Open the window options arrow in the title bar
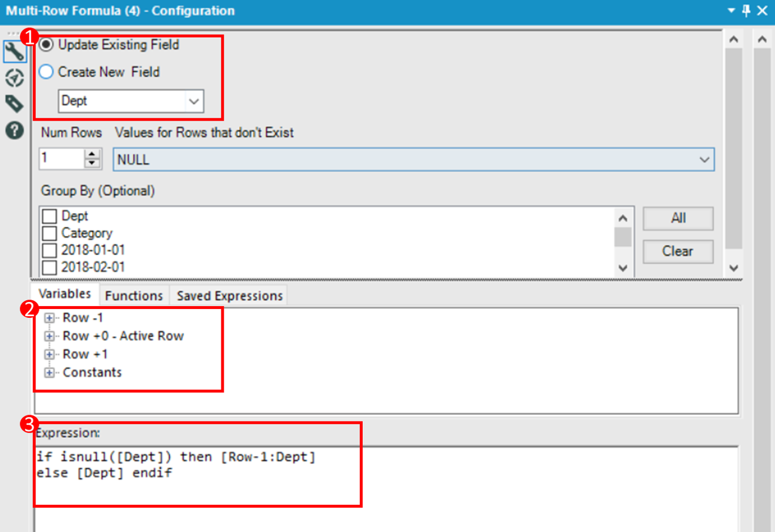Viewport: 775px width, 532px height. (x=731, y=11)
